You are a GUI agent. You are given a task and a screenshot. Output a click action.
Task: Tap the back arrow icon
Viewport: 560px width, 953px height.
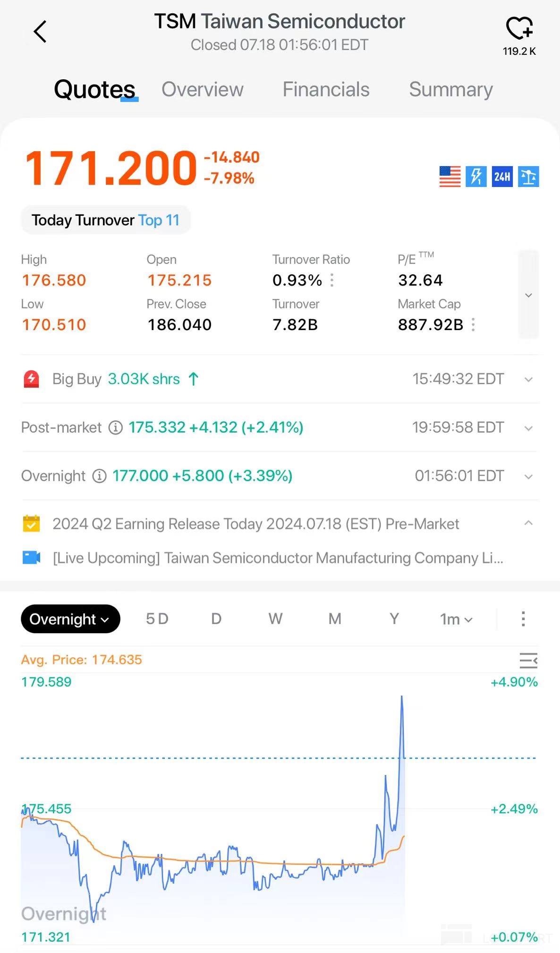40,32
